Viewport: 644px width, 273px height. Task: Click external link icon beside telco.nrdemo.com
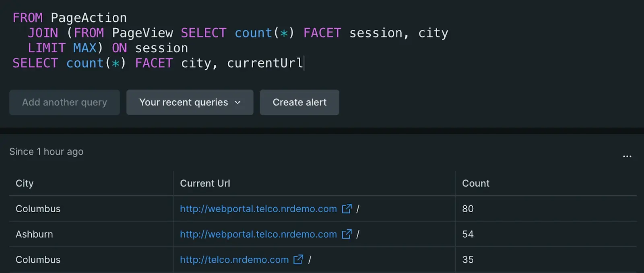click(x=298, y=260)
